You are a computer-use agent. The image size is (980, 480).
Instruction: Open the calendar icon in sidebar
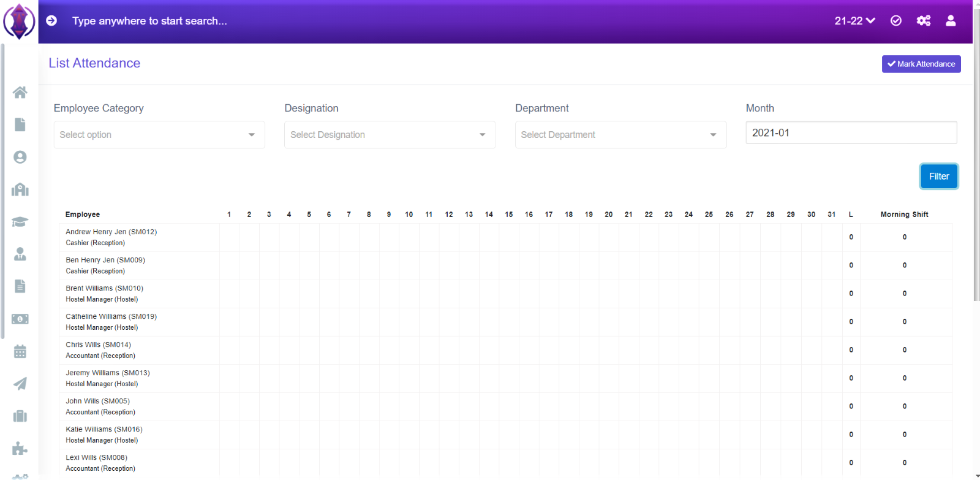tap(20, 351)
